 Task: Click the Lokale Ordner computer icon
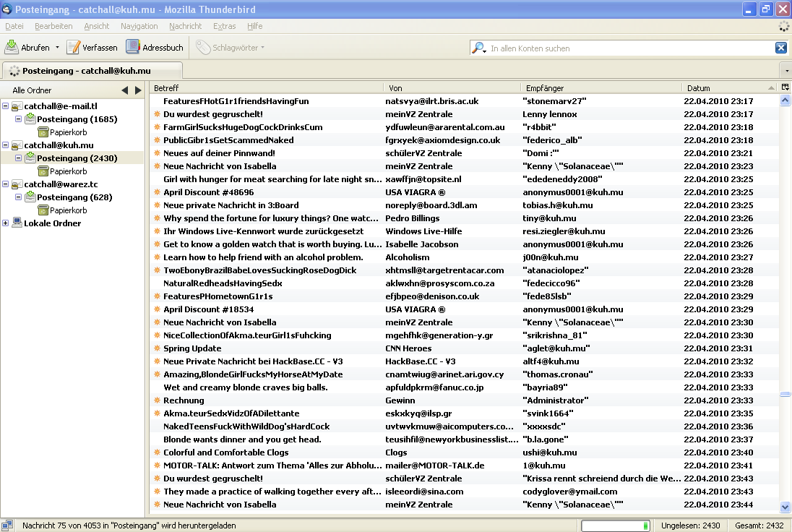click(17, 223)
